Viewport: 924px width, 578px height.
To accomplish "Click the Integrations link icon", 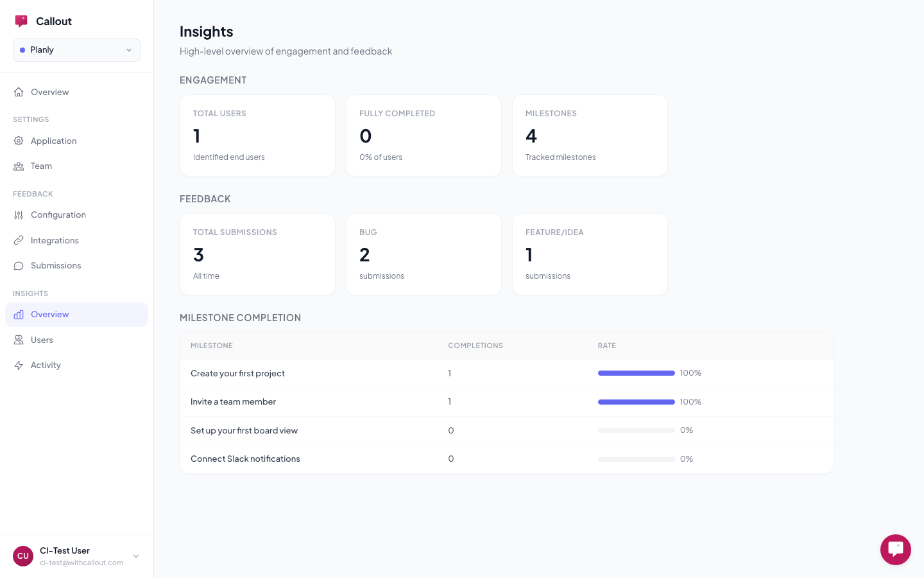I will click(x=19, y=240).
